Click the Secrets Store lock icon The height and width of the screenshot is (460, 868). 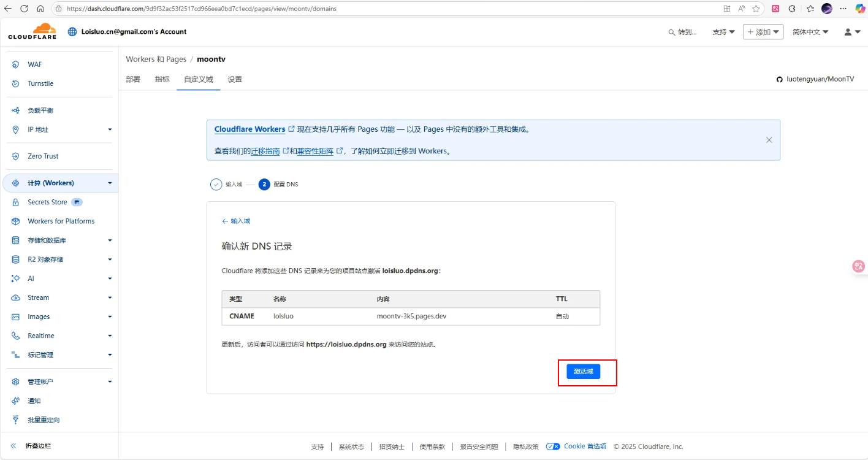pyautogui.click(x=15, y=202)
